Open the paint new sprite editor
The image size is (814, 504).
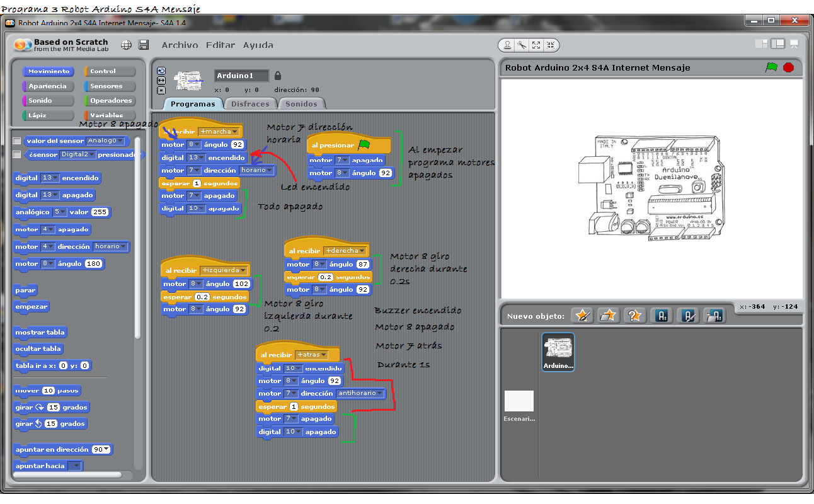pos(582,316)
